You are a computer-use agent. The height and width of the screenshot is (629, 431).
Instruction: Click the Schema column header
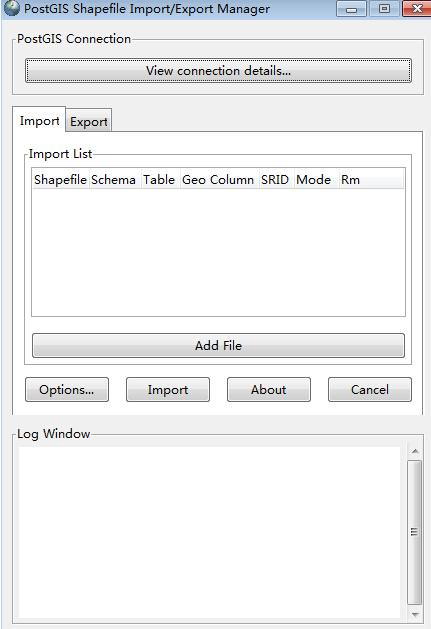coord(114,180)
